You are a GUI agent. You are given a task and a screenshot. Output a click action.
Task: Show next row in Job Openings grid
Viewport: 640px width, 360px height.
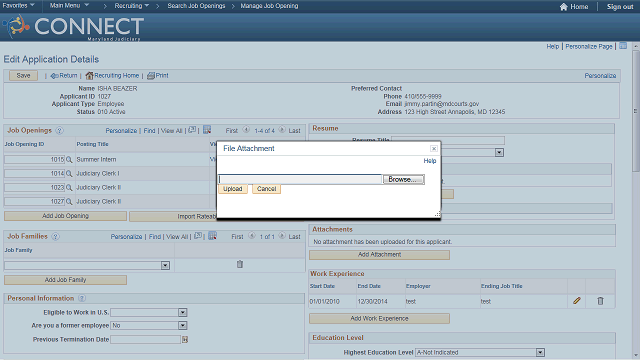(x=282, y=130)
